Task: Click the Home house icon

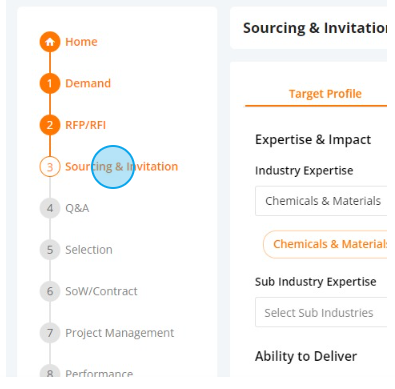Action: 50,42
